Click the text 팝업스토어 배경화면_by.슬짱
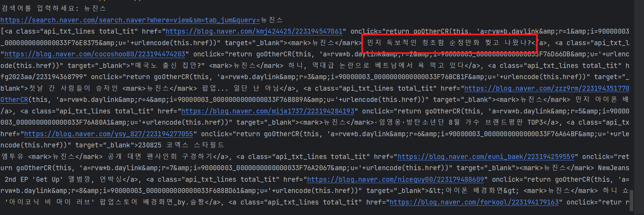Screen dimensions: 644x215 tap(152, 202)
